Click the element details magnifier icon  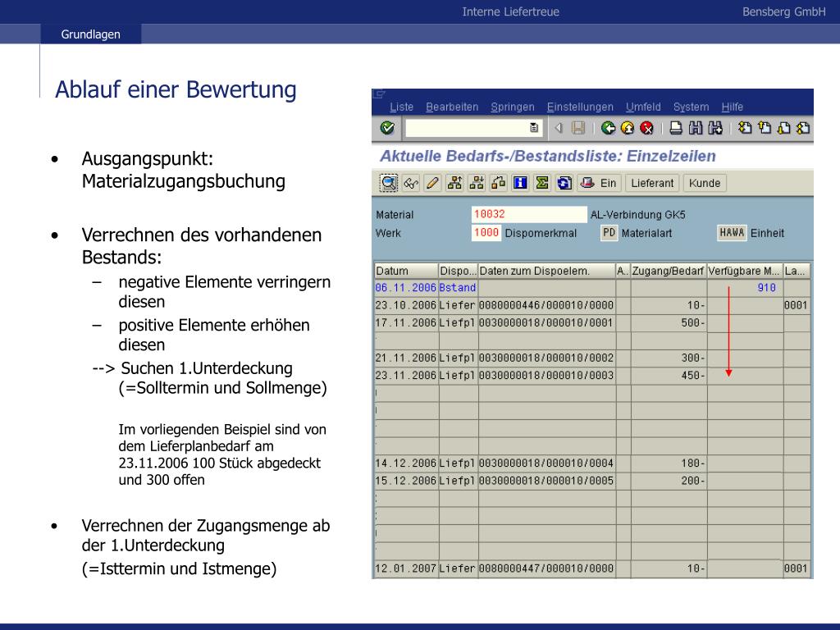coord(389,183)
